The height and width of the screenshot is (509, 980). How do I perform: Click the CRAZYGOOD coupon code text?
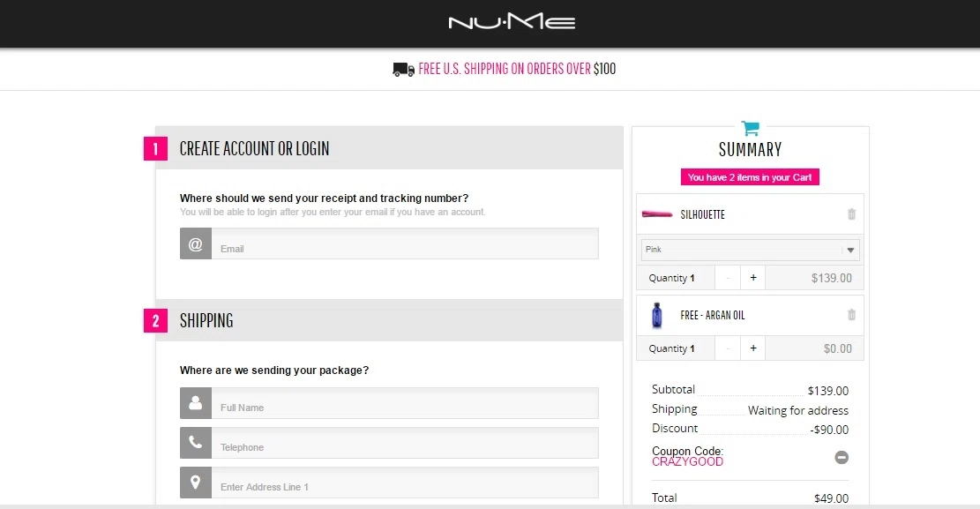click(x=687, y=462)
